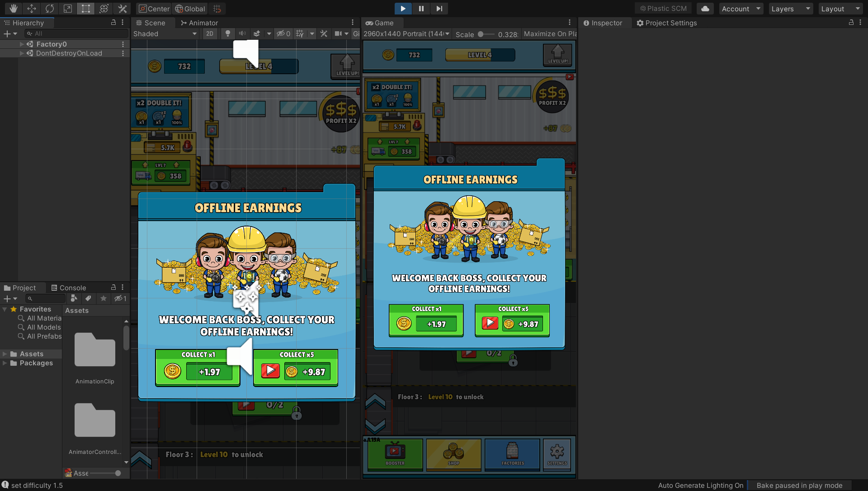The width and height of the screenshot is (868, 491).
Task: Open the in-game Shop
Action: (x=453, y=455)
